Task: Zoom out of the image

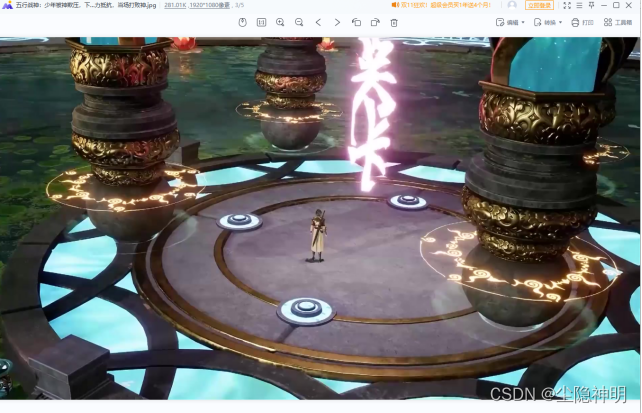Action: point(299,23)
